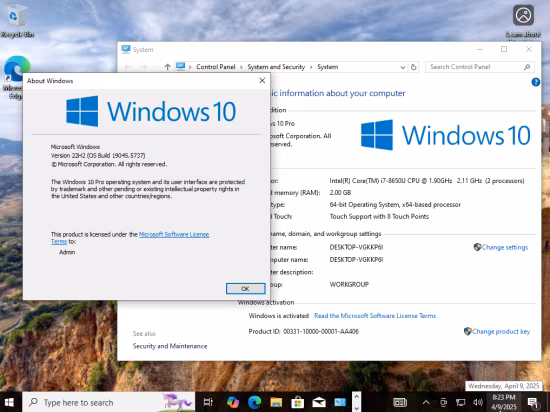Maximize the System window

(504, 49)
